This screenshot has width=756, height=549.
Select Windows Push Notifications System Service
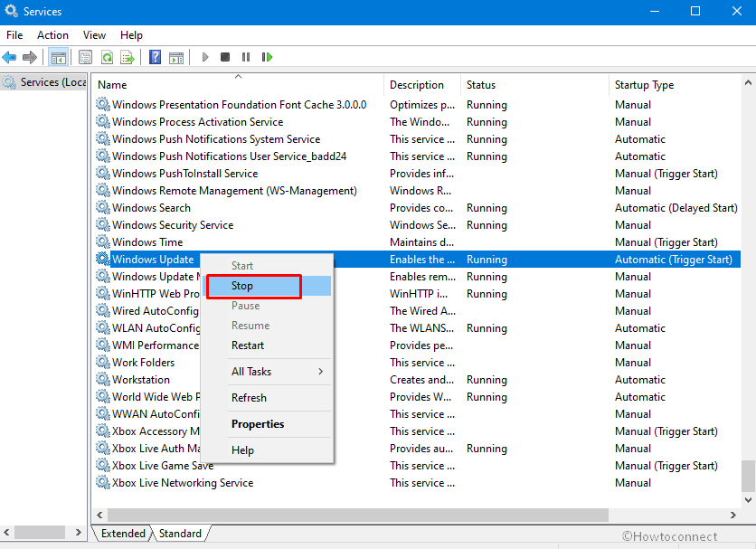pos(216,139)
